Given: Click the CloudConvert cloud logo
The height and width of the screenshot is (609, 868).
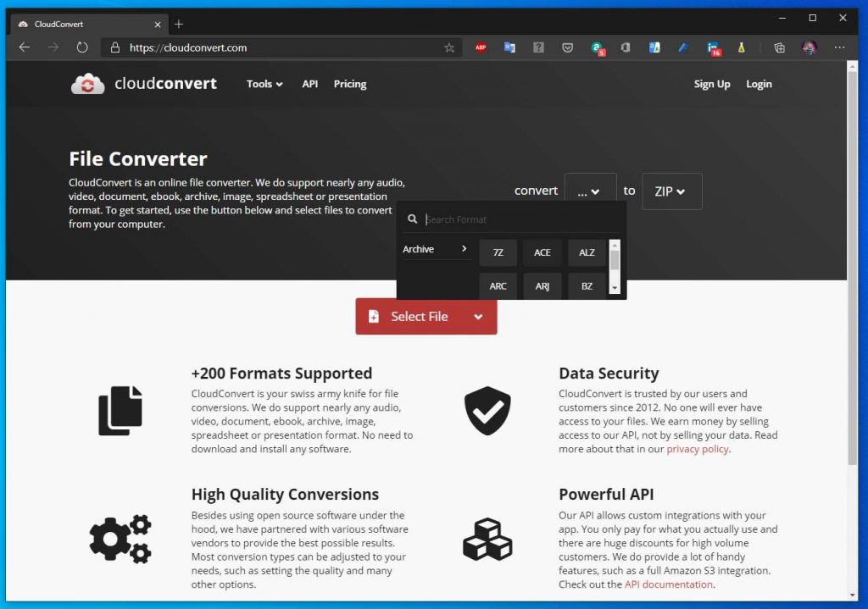Looking at the screenshot, I should [87, 84].
